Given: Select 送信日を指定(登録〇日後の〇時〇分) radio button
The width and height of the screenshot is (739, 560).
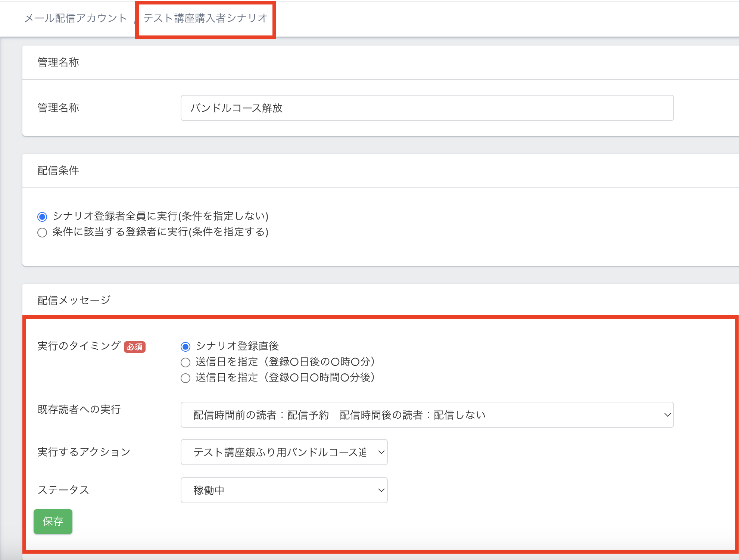Looking at the screenshot, I should tap(185, 362).
